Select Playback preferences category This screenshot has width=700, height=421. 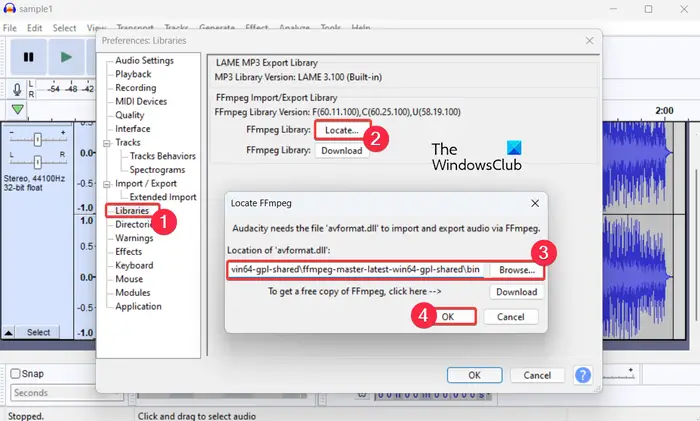[x=133, y=74]
